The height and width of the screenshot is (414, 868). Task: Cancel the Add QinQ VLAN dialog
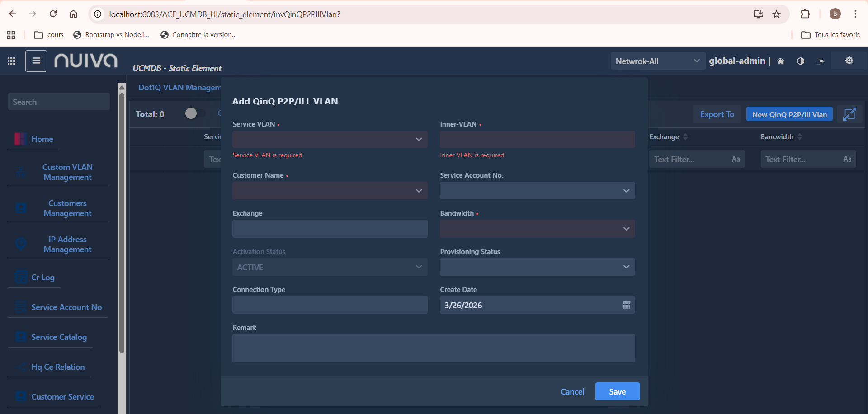click(572, 392)
